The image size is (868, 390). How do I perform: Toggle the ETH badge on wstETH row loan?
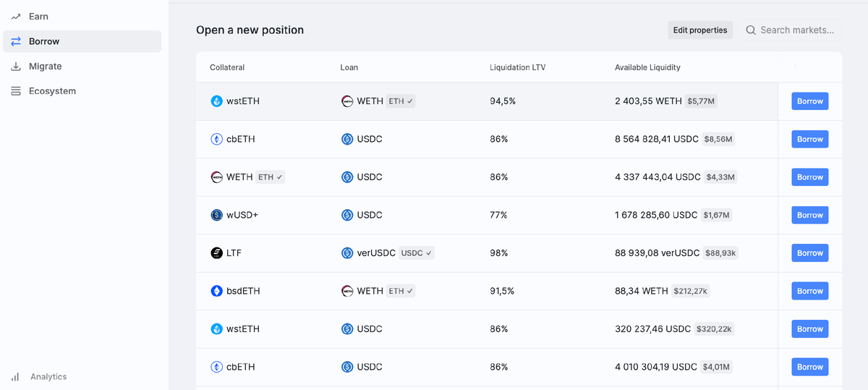coord(400,101)
